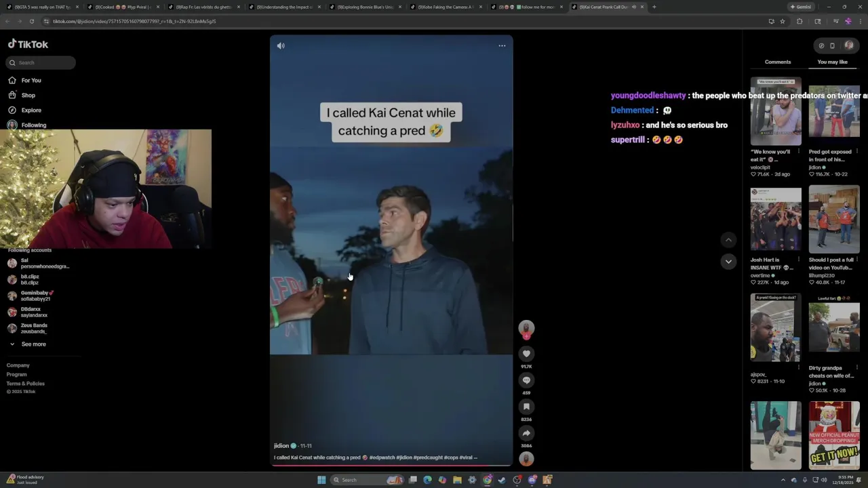Switch to the "Understanding the Impact" tab
The image size is (868, 488).
283,7
